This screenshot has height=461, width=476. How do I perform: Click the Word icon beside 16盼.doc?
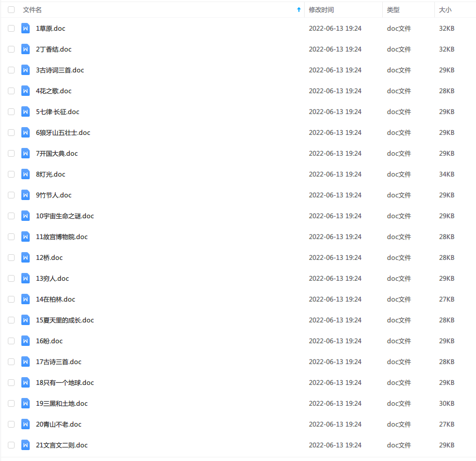[x=25, y=341]
